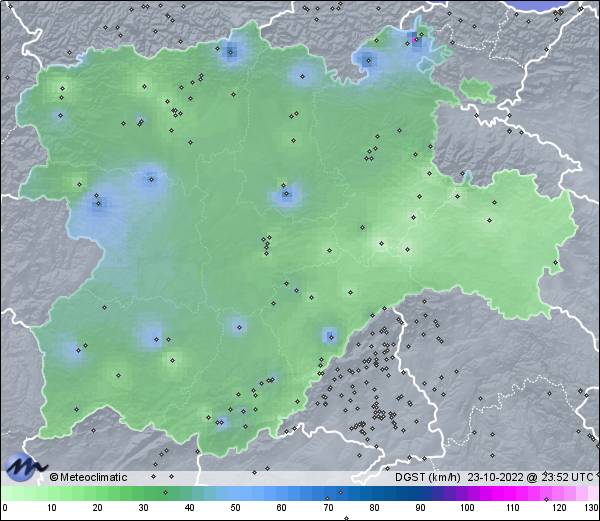Click the diamond marker on the dark blue scale segment
Screen dimensions: 600x521
point(341,492)
